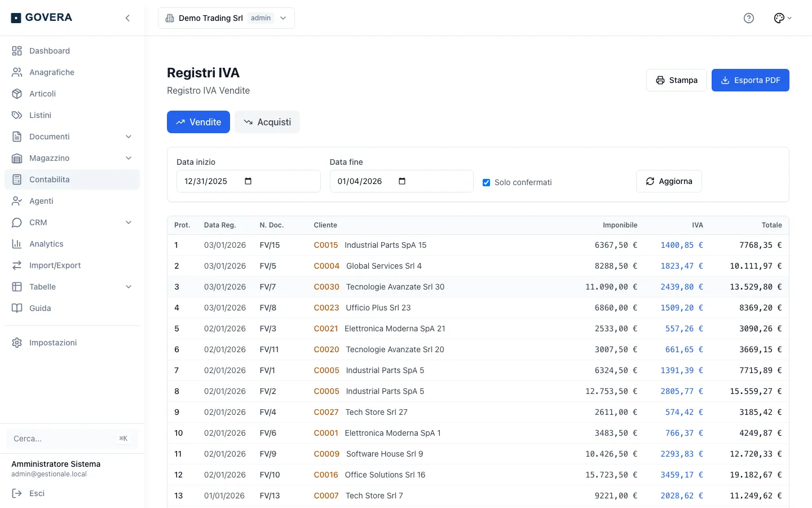This screenshot has width=812, height=508.
Task: Open customer code C0015 link
Action: coord(326,245)
